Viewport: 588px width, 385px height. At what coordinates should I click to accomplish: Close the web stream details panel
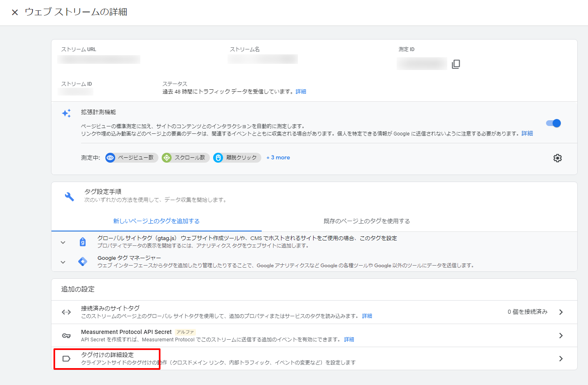point(15,12)
